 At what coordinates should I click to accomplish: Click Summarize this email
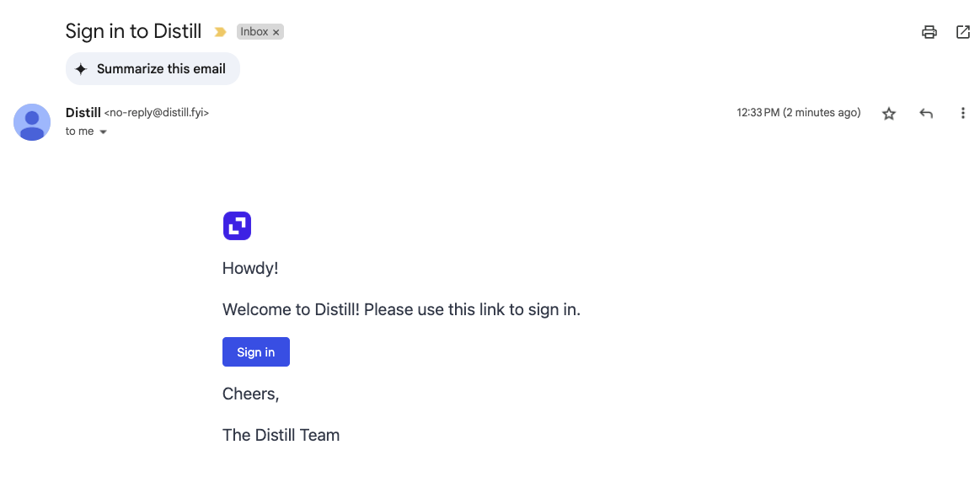153,69
